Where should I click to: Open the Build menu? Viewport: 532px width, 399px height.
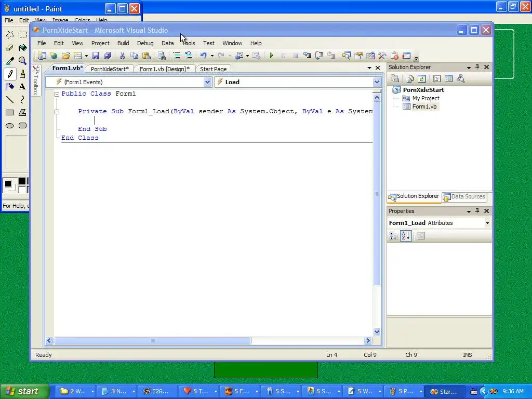[x=123, y=43]
